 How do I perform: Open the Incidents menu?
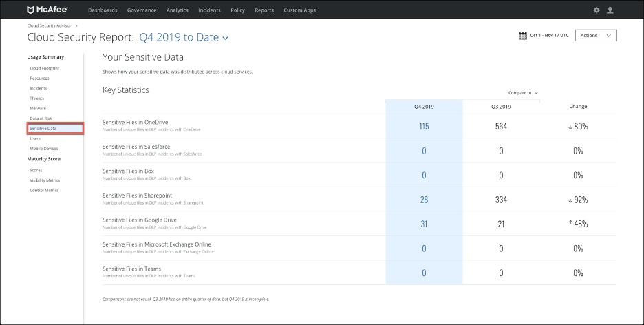click(209, 10)
